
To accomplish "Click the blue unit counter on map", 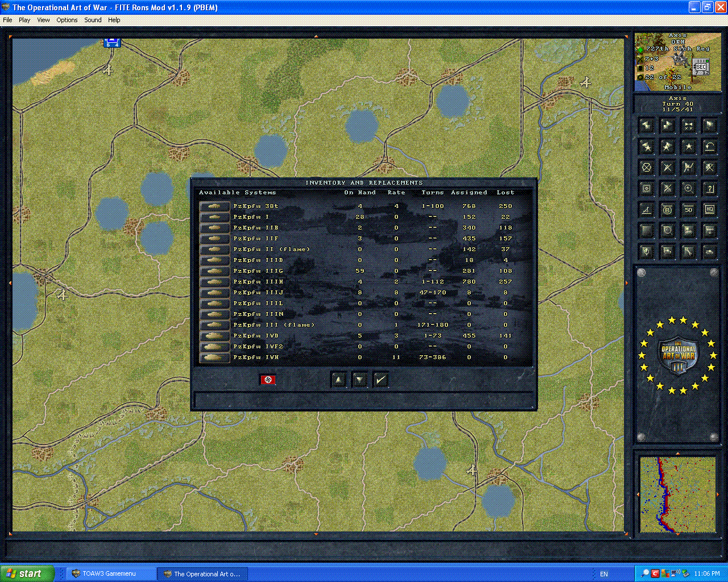I will click(112, 42).
